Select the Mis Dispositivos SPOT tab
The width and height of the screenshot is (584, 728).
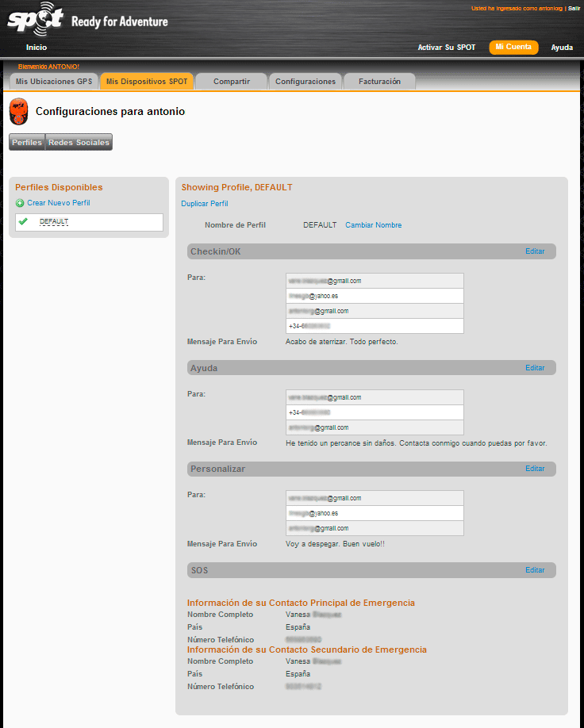coord(147,82)
